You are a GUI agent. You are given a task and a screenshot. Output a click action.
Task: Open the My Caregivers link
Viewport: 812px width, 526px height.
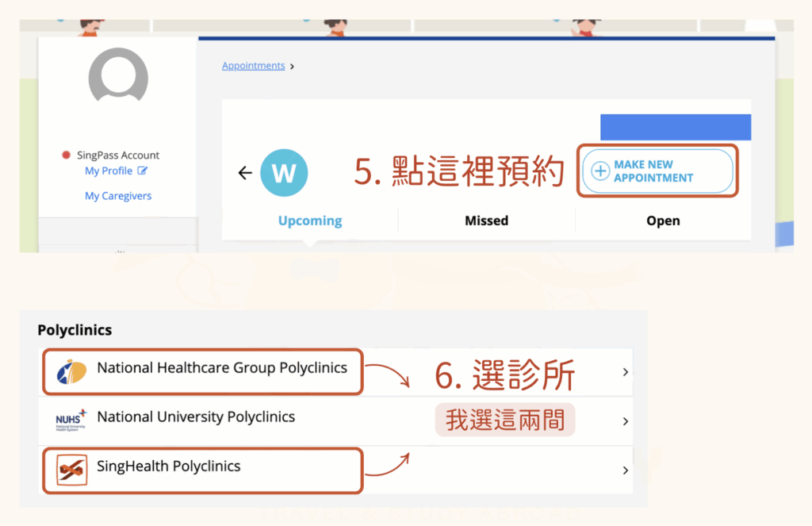(x=118, y=196)
